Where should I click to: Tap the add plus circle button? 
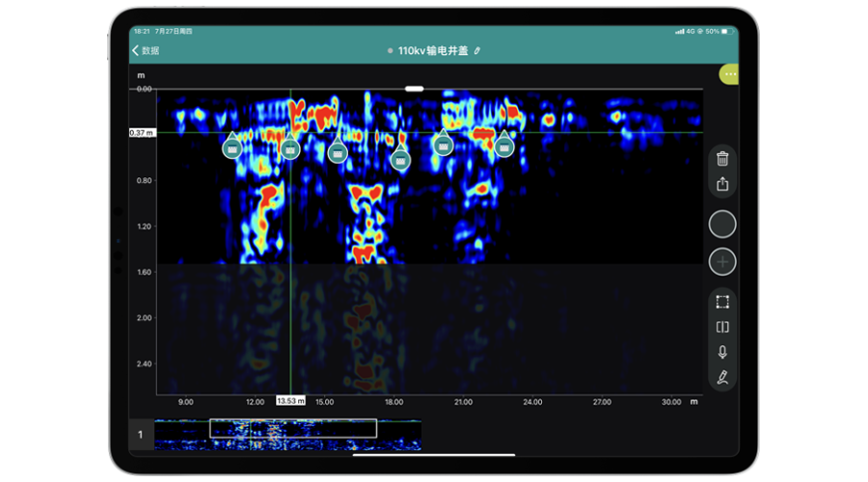pyautogui.click(x=722, y=261)
